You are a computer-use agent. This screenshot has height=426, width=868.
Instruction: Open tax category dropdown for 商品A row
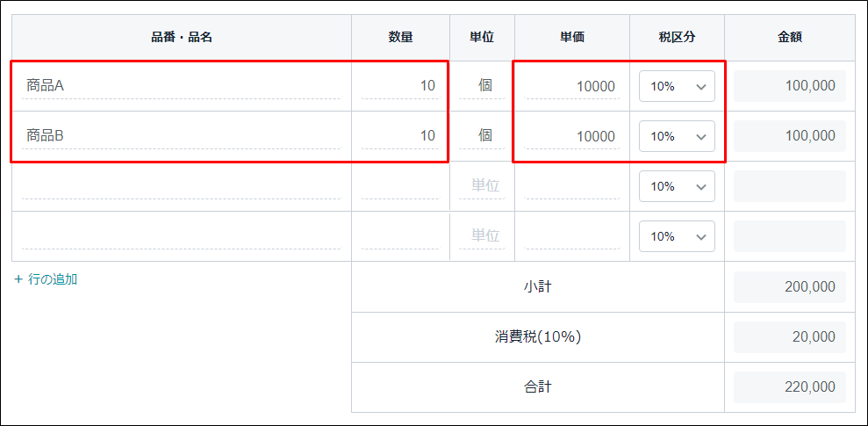coord(677,86)
